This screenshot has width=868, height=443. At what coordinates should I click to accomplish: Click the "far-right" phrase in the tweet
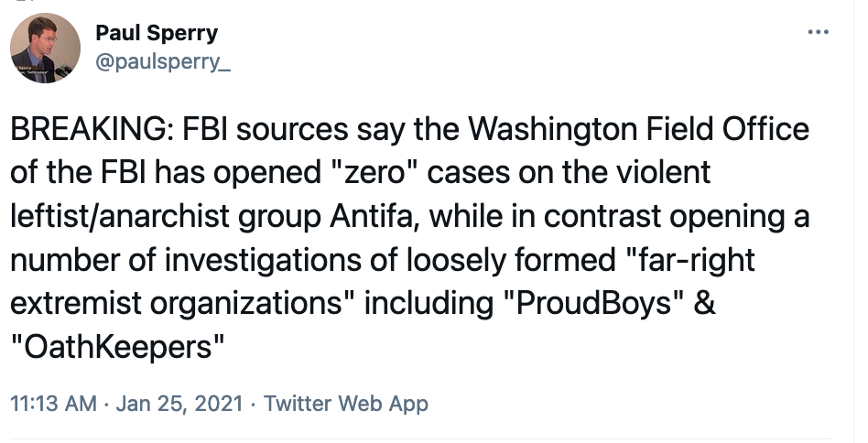click(x=693, y=260)
